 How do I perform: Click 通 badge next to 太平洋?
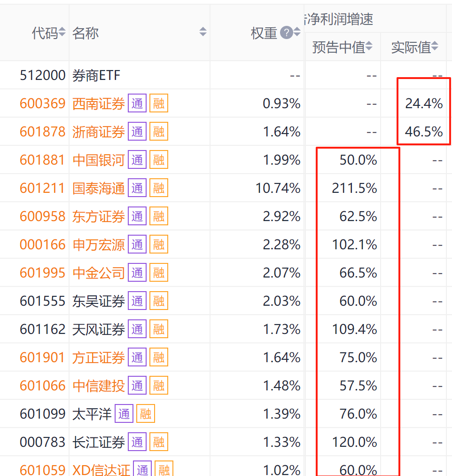(x=124, y=414)
